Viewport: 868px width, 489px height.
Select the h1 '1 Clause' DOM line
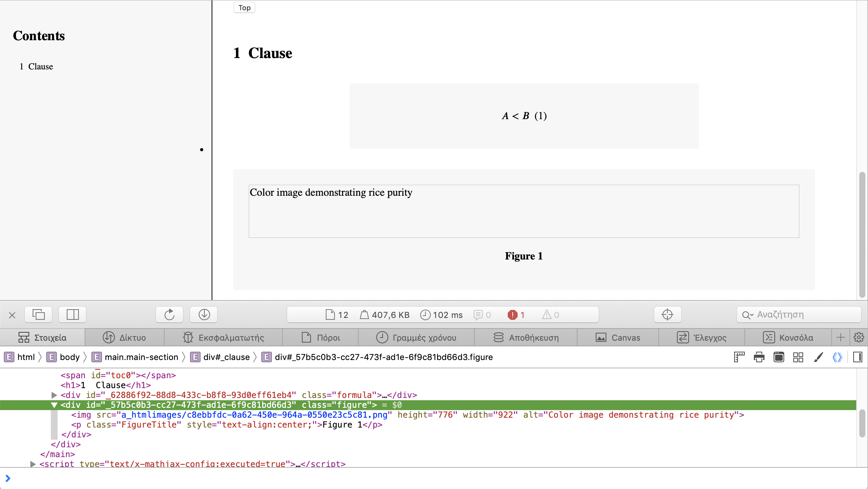[x=106, y=385]
